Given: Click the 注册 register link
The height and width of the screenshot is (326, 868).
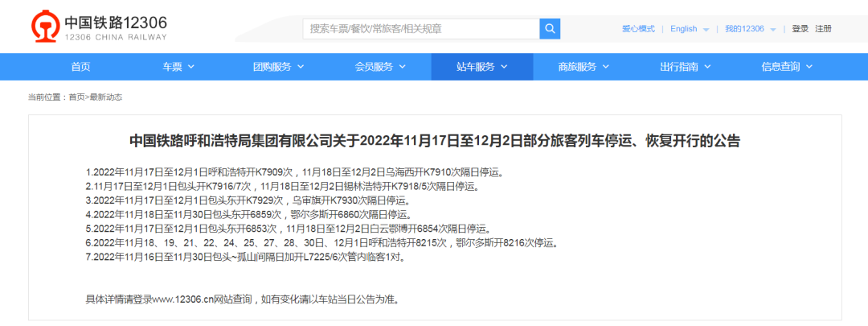Looking at the screenshot, I should pos(823,29).
